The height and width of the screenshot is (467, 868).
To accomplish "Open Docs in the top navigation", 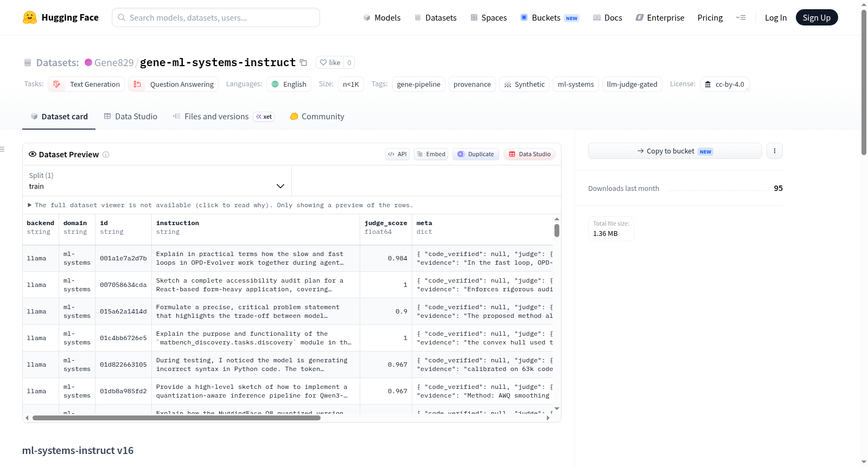I will (608, 17).
